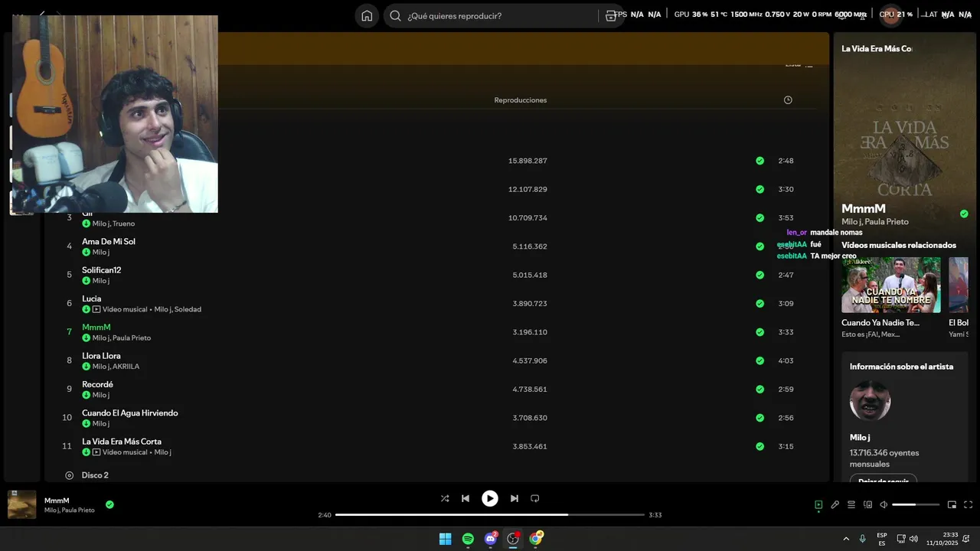
Task: Click the video icon in the Lucia row
Action: pos(96,309)
